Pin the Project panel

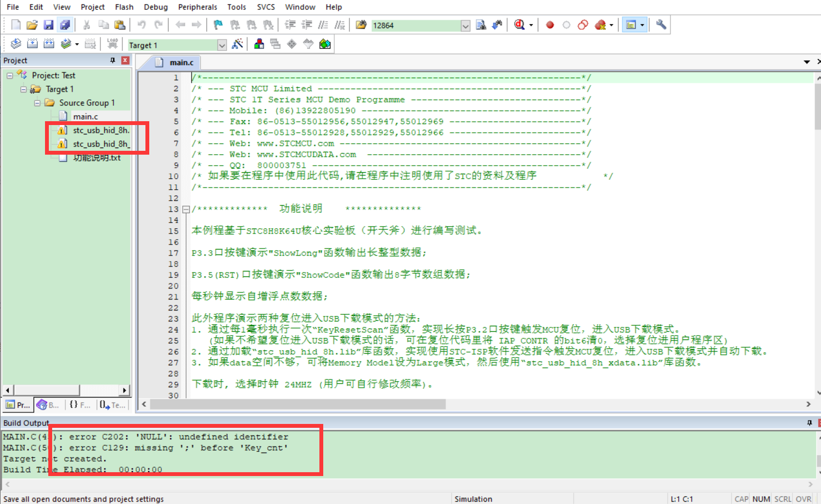point(113,60)
